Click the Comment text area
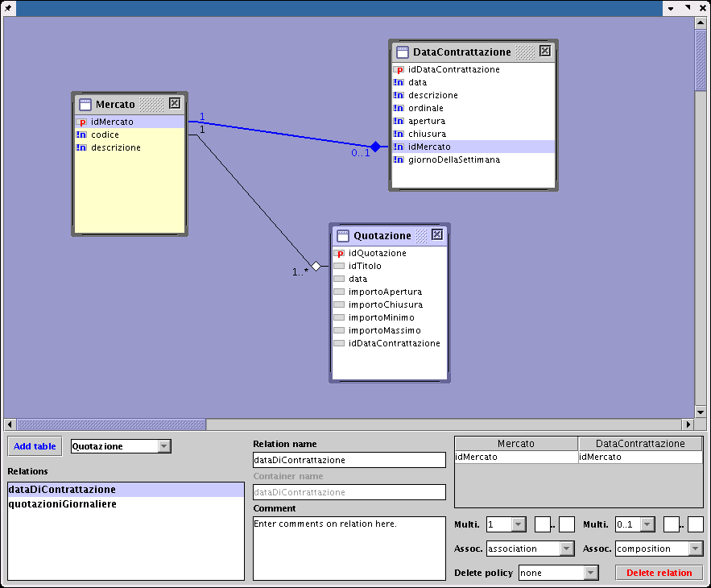 pyautogui.click(x=349, y=549)
